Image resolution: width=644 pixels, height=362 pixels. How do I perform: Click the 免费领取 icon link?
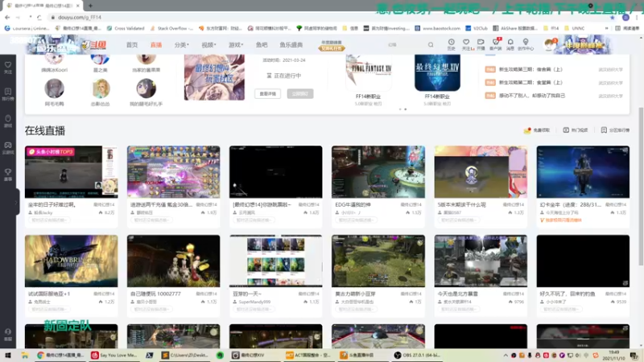point(537,130)
